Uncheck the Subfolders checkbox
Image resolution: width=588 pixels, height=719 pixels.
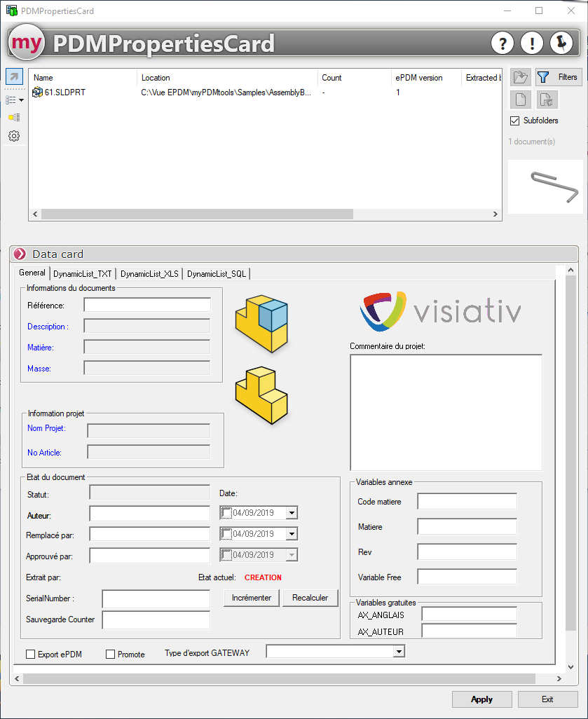coord(515,121)
